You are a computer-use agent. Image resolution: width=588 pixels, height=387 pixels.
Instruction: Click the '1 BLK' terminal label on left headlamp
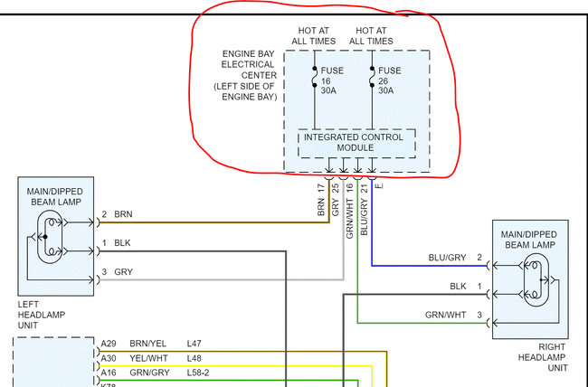click(116, 243)
